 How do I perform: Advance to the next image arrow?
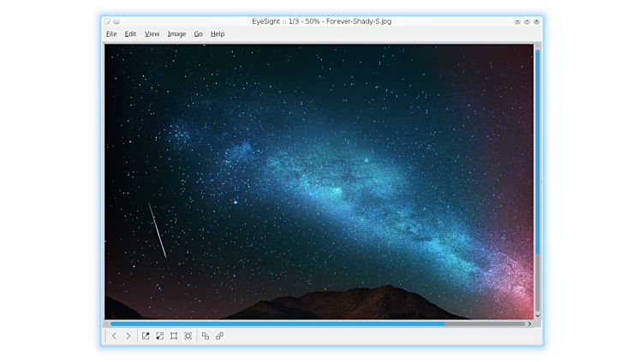pyautogui.click(x=128, y=336)
